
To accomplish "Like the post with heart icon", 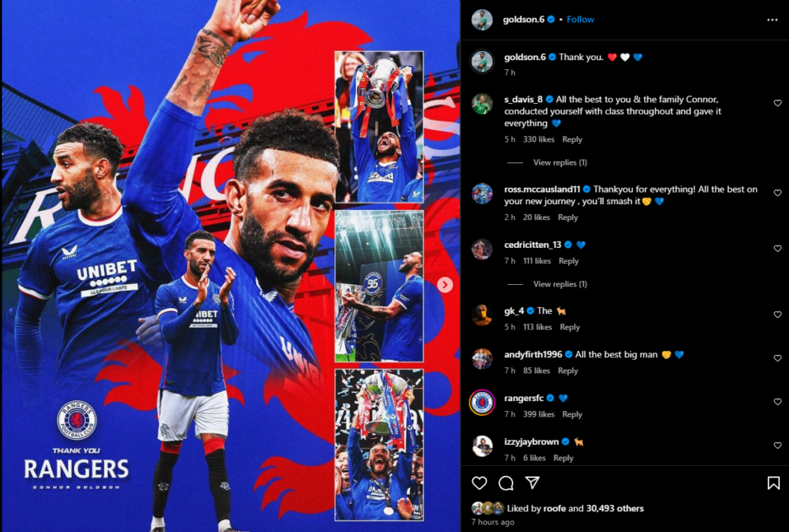I will tap(479, 483).
